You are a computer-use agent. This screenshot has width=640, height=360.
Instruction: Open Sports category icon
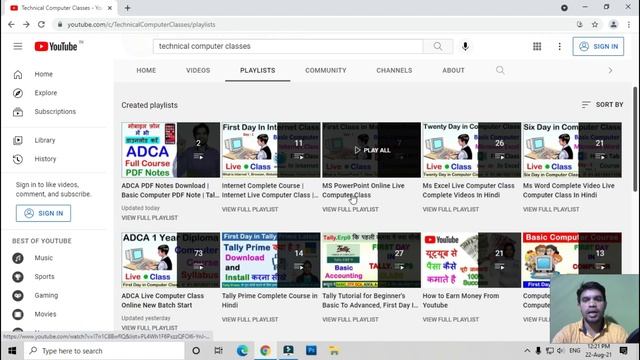pyautogui.click(x=18, y=277)
